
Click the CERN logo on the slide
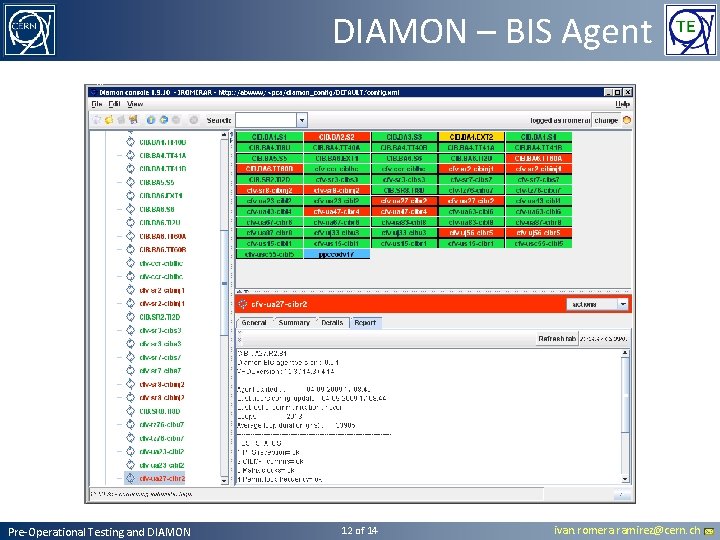coord(30,30)
